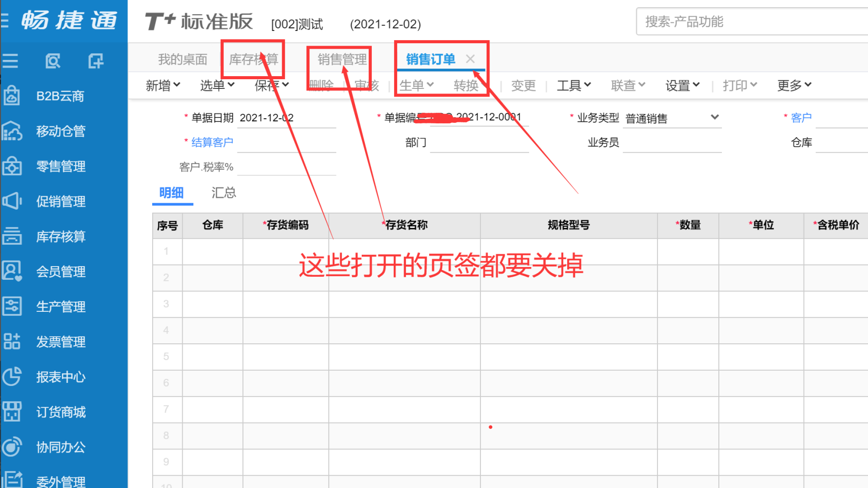Open 零售管理 module

coord(60,166)
